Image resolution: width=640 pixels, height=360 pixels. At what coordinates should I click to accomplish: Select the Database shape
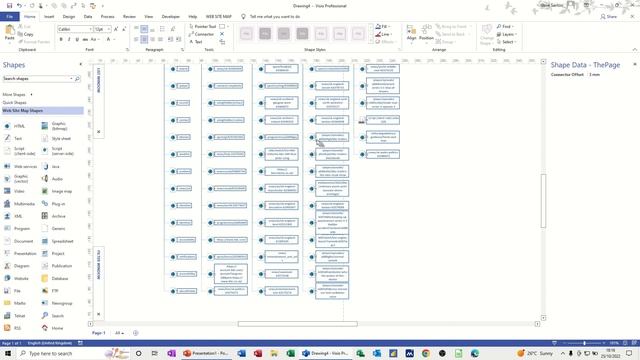click(55, 278)
